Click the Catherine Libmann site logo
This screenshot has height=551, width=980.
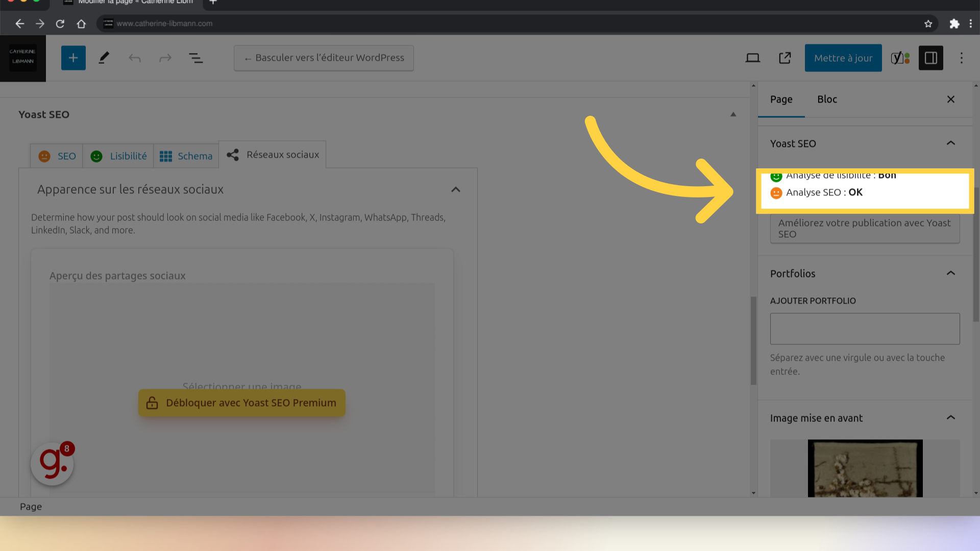coord(23,58)
